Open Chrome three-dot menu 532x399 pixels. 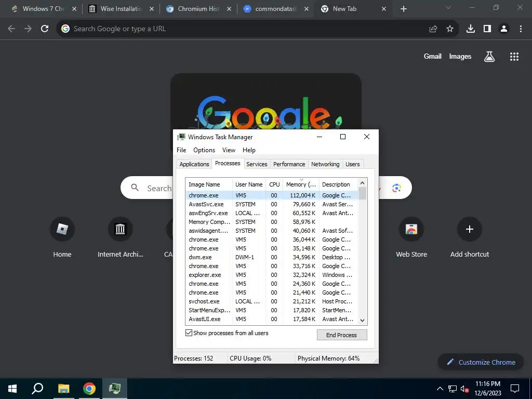pos(521,29)
